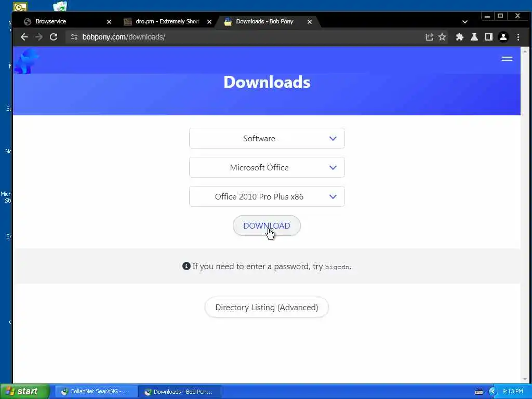Click the DOWNLOAD button

click(267, 225)
